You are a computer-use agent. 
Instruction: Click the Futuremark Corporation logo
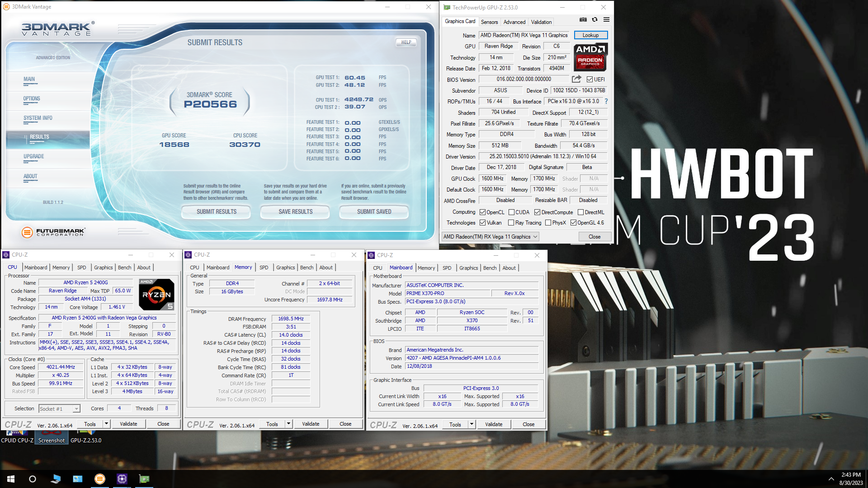click(x=53, y=232)
